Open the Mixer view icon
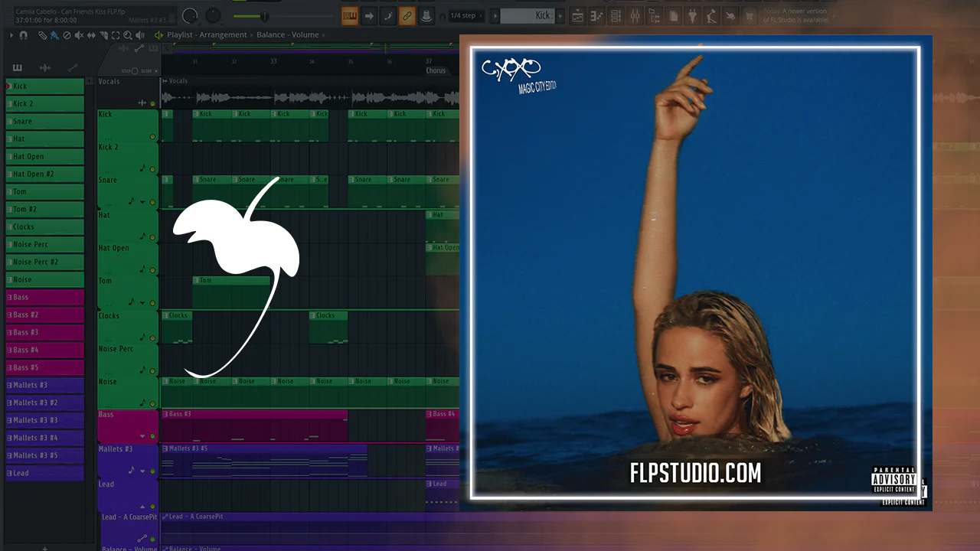 (635, 16)
